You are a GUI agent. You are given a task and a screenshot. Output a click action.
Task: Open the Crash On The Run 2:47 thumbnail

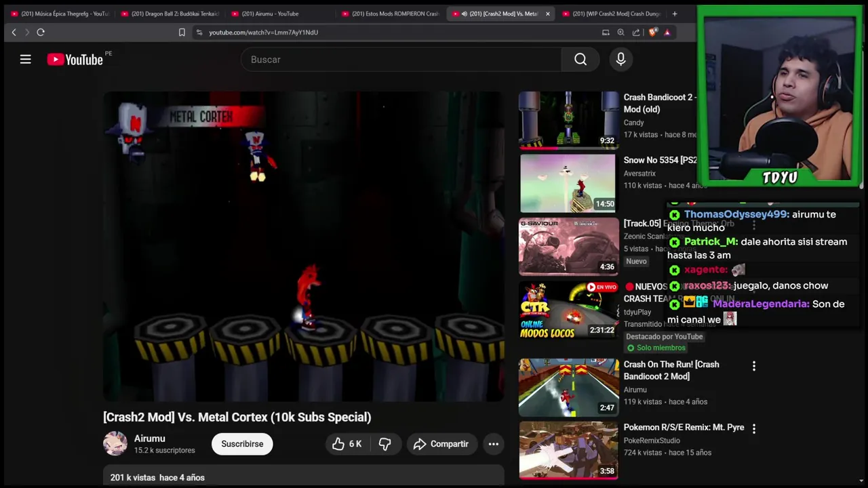pyautogui.click(x=568, y=387)
